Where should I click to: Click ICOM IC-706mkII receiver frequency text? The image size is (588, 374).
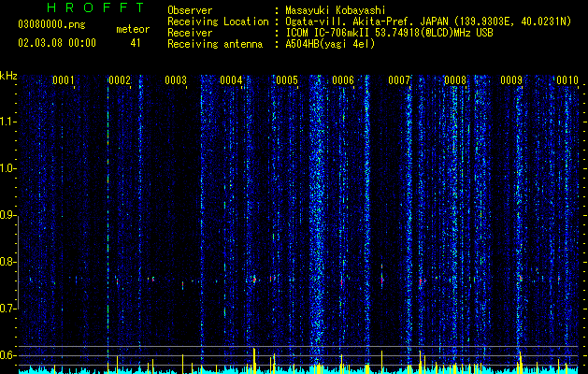point(389,33)
